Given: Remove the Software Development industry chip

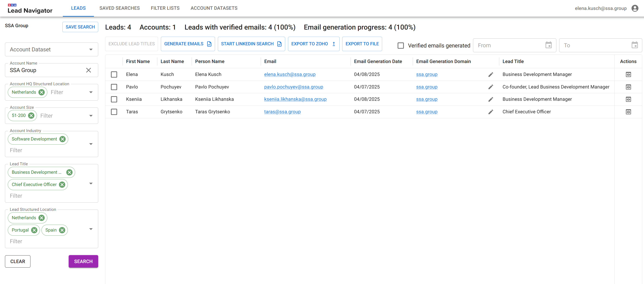Looking at the screenshot, I should point(62,139).
